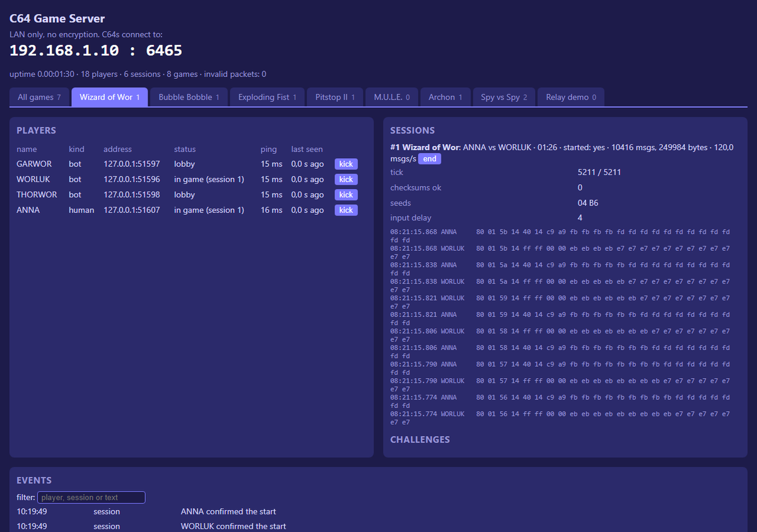Kick human player ANNA
The image size is (757, 532).
(346, 210)
